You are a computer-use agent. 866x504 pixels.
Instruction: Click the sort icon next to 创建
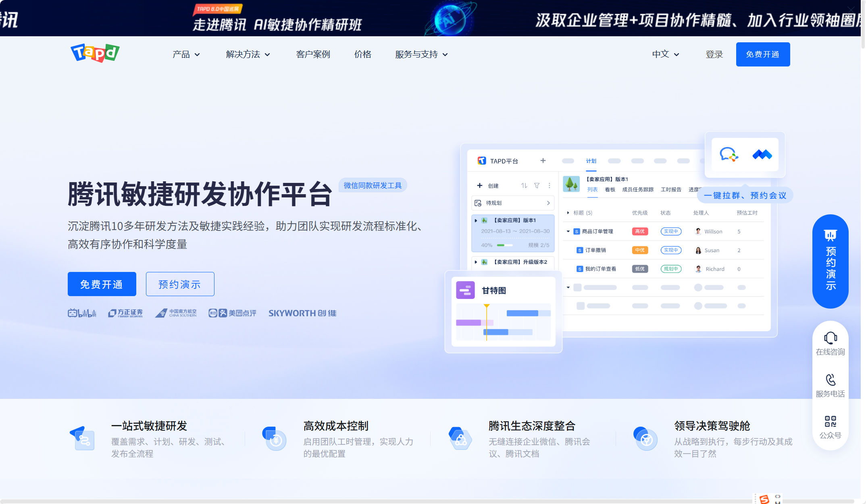(524, 185)
